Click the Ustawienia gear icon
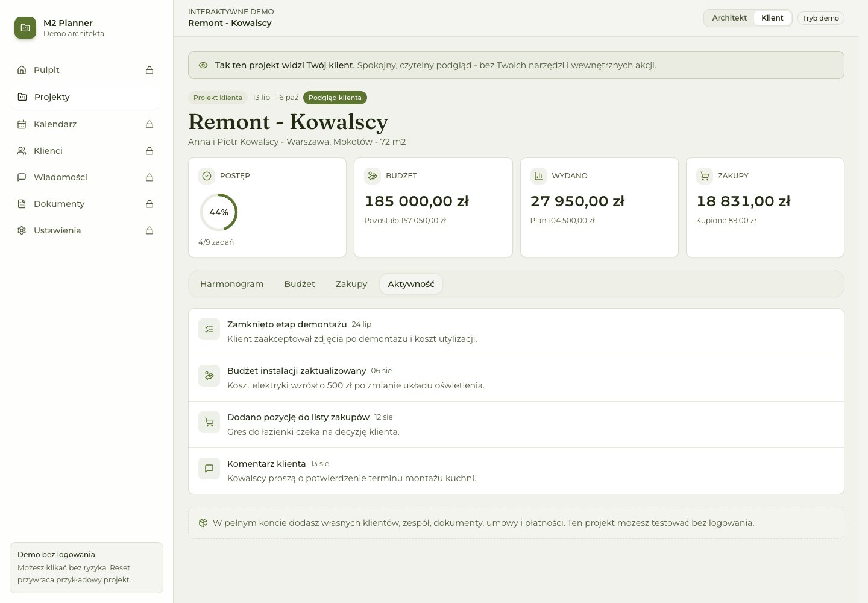 [22, 230]
